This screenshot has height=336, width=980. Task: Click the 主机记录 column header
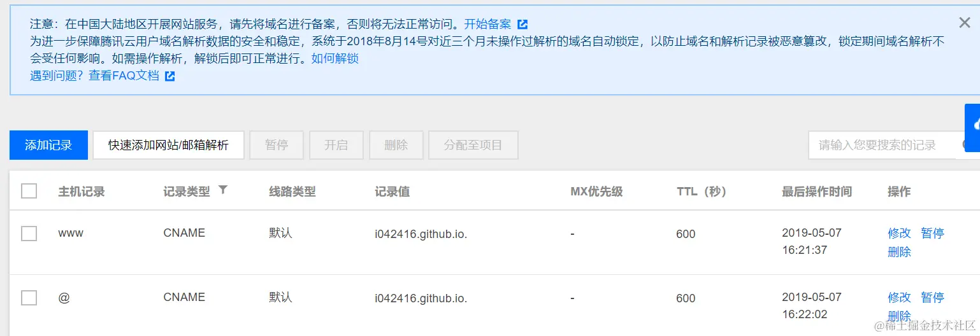[x=82, y=192]
